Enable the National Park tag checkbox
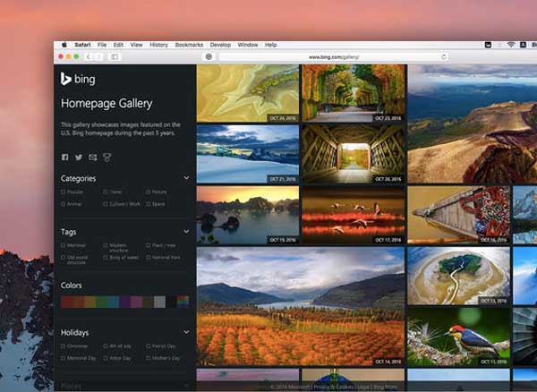The height and width of the screenshot is (392, 537). point(148,258)
